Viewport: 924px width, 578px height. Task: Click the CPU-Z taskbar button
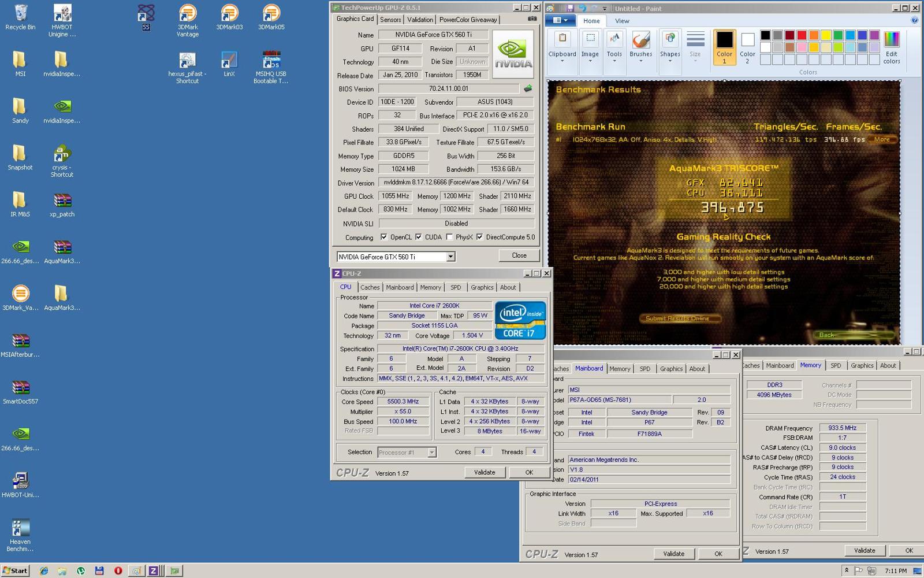(154, 570)
